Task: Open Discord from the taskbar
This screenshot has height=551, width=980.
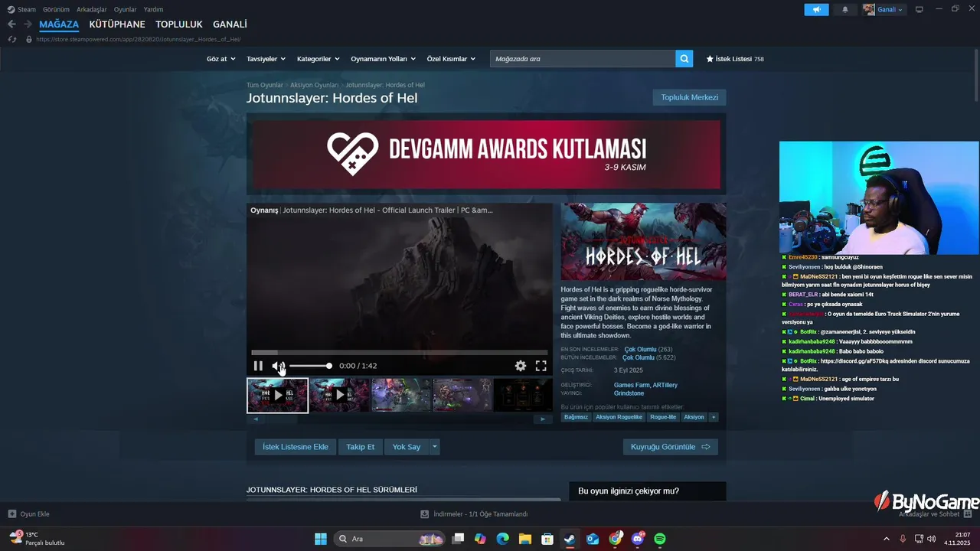Action: point(638,539)
